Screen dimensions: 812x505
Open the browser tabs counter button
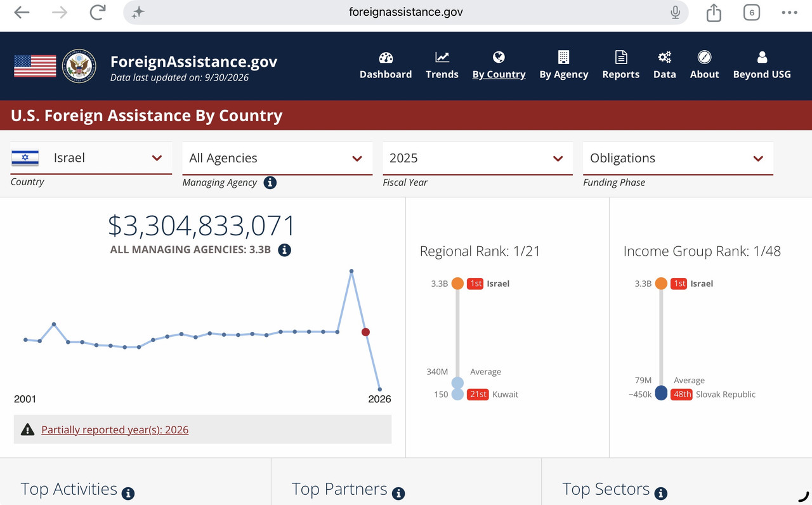pos(752,13)
